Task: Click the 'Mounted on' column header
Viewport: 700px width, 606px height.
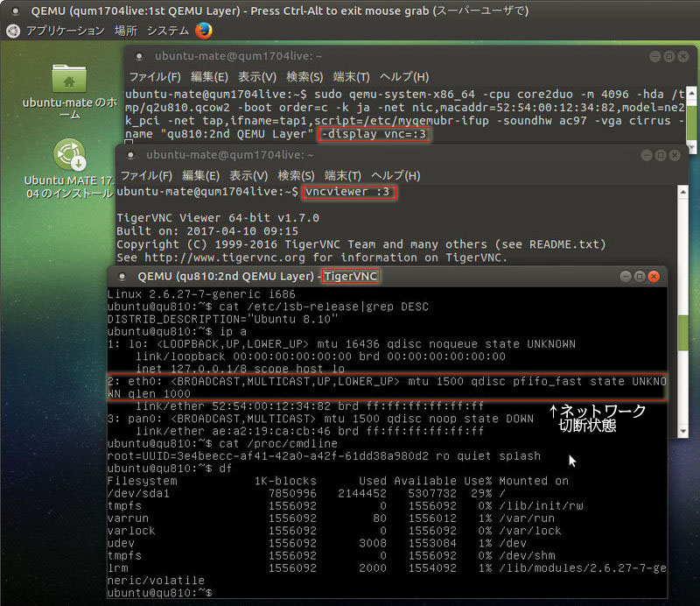Action: (534, 481)
